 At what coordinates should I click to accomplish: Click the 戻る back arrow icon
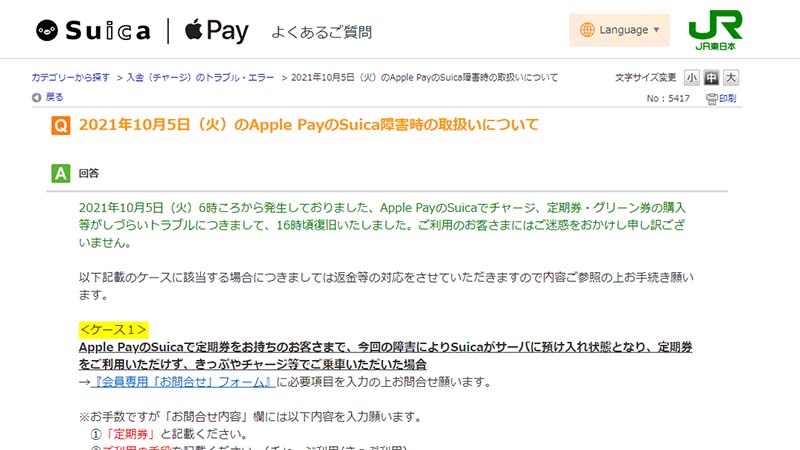tap(36, 97)
